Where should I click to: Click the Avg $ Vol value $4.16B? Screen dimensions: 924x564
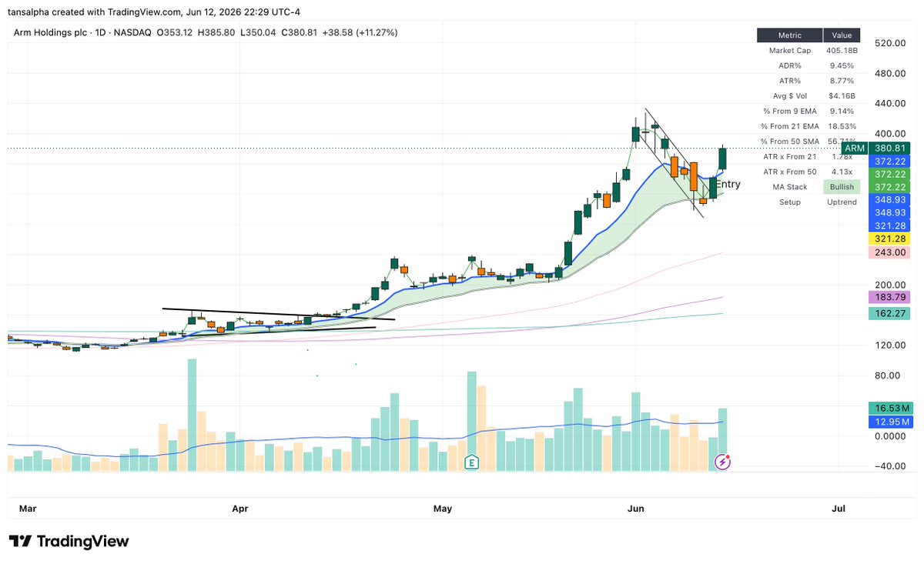tap(842, 96)
